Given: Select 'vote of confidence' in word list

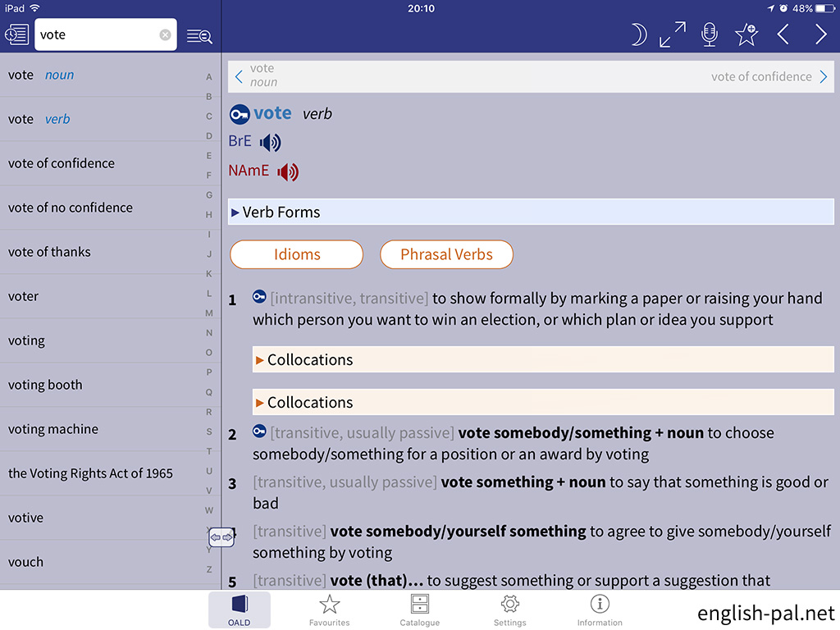Looking at the screenshot, I should (62, 163).
